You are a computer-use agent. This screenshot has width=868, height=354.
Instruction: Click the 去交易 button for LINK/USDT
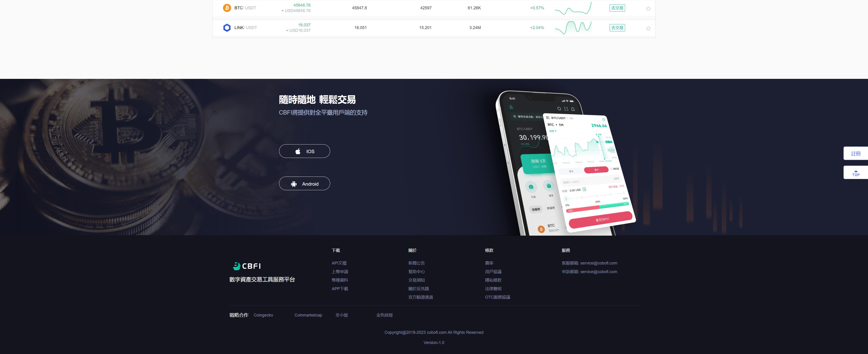[617, 27]
